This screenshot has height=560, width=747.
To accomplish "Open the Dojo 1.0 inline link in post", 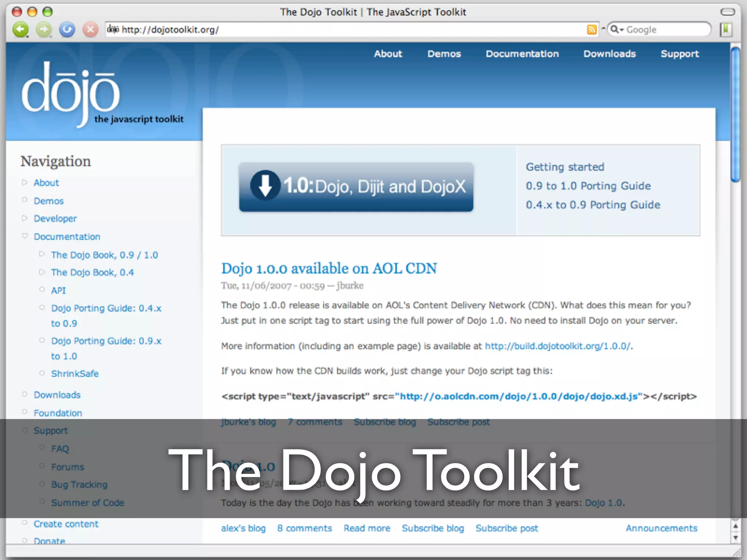I will [604, 503].
